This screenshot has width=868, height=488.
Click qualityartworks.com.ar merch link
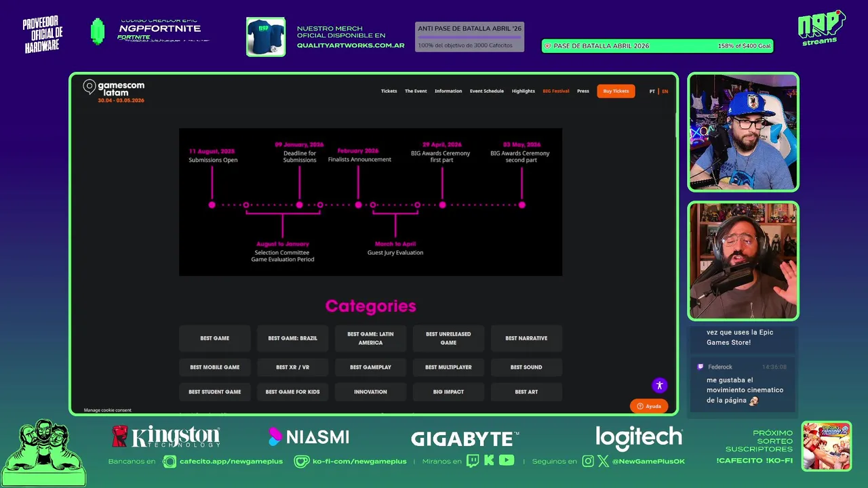[x=351, y=45]
